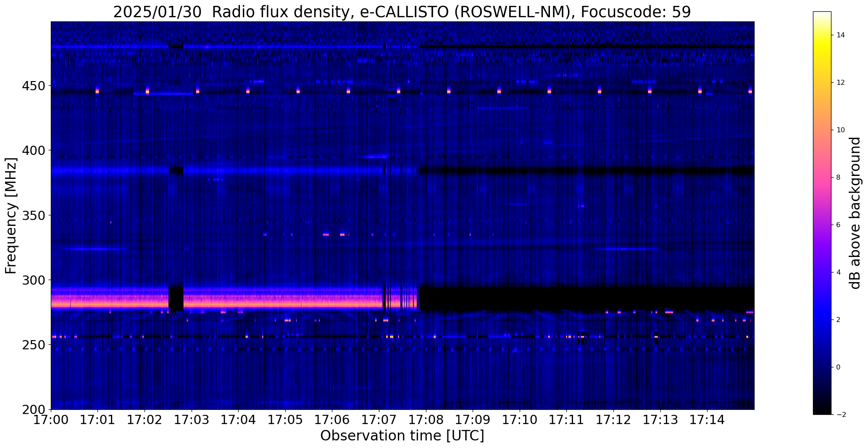This screenshot has width=868, height=448.
Task: Click the colorbar tick label 0
Action: point(839,367)
